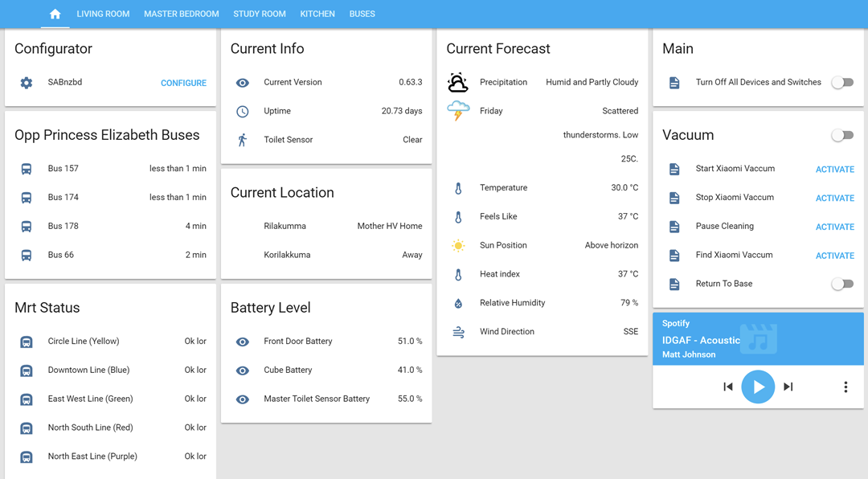Screen dimensions: 868x479
Task: Activate Start Xiaomi Vaccum
Action: pyautogui.click(x=835, y=170)
